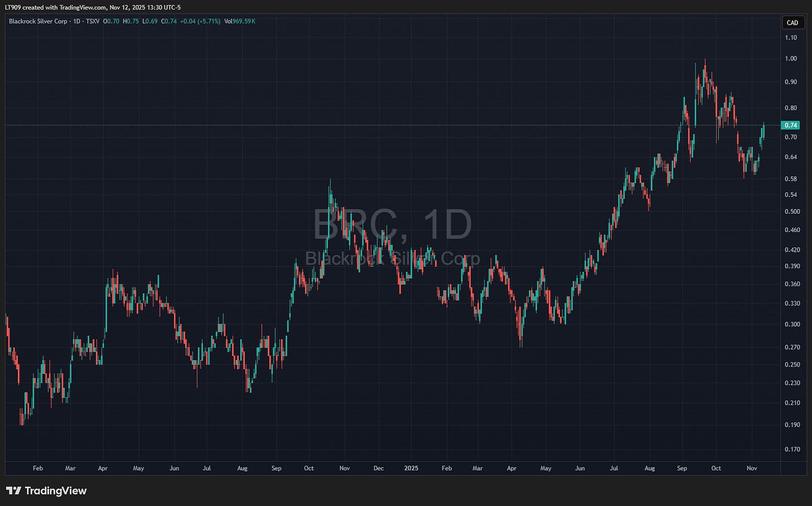The width and height of the screenshot is (812, 506).
Task: Click the high value H0.75
Action: click(130, 21)
